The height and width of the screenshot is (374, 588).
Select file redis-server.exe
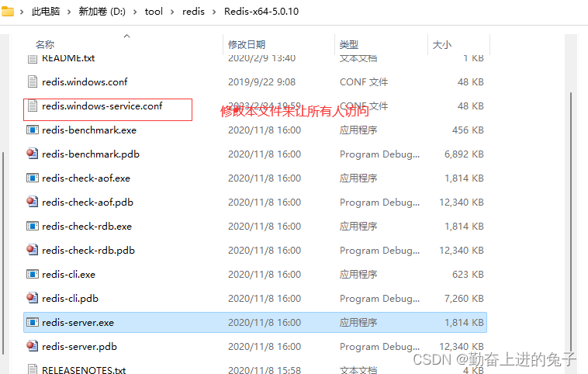tap(78, 322)
